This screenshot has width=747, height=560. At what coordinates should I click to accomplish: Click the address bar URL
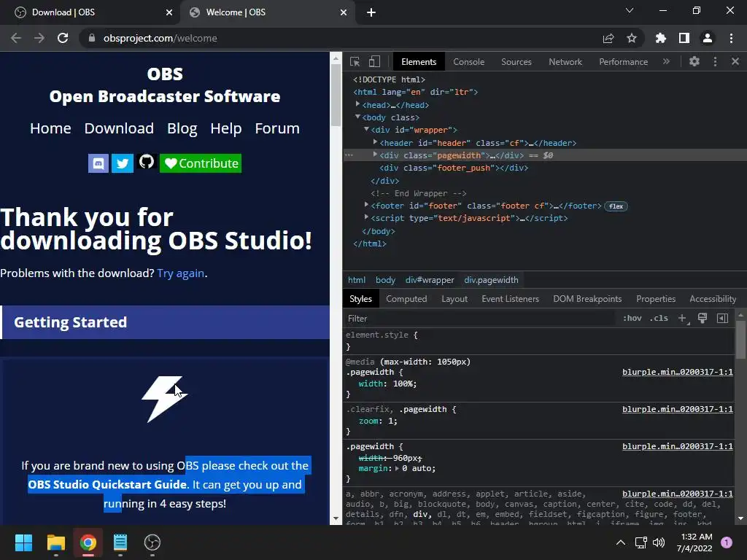(160, 38)
